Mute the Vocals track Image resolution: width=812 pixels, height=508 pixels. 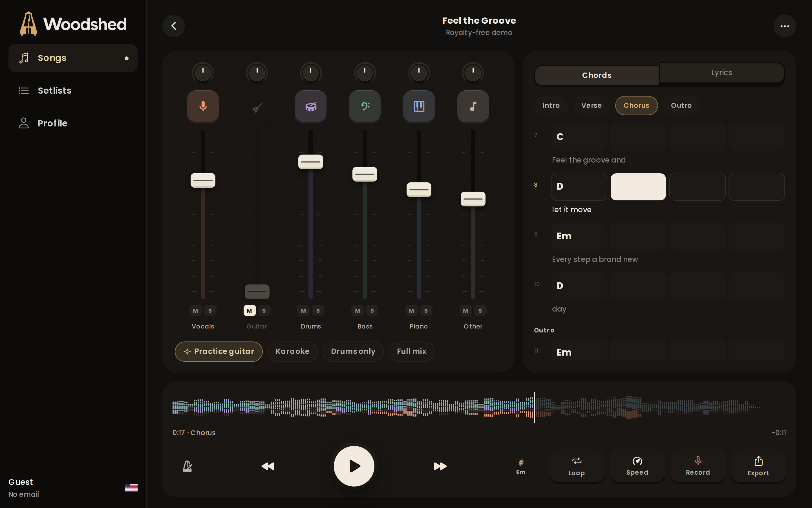[196, 310]
